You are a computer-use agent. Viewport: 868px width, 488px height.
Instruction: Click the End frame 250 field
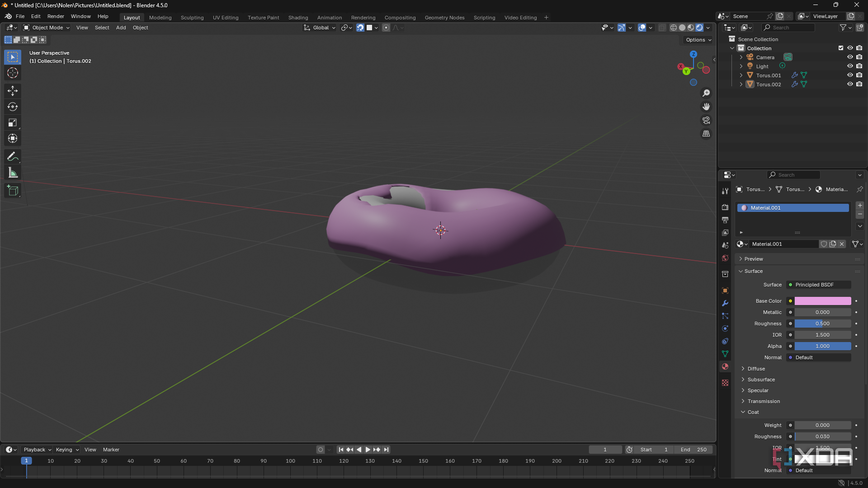point(693,450)
